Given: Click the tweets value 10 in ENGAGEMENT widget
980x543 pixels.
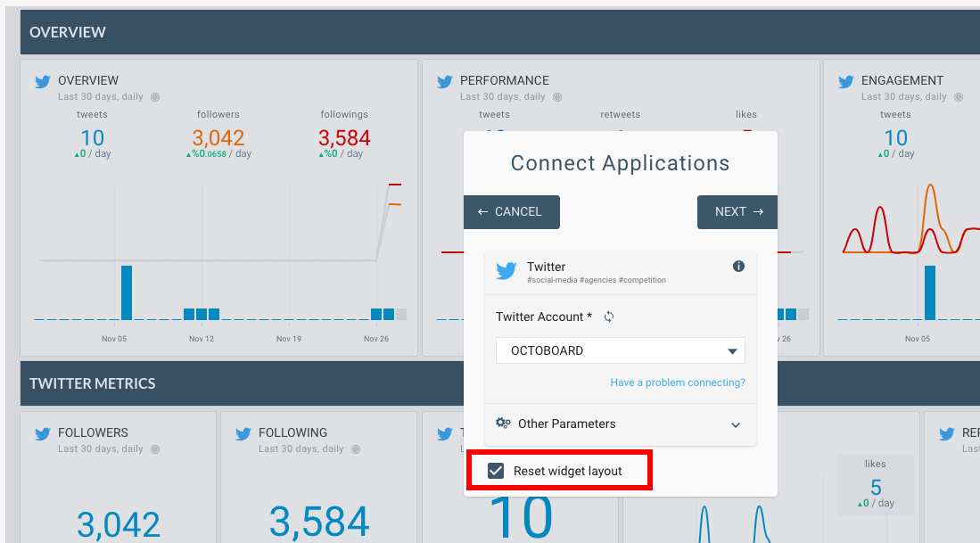Looking at the screenshot, I should 895,137.
